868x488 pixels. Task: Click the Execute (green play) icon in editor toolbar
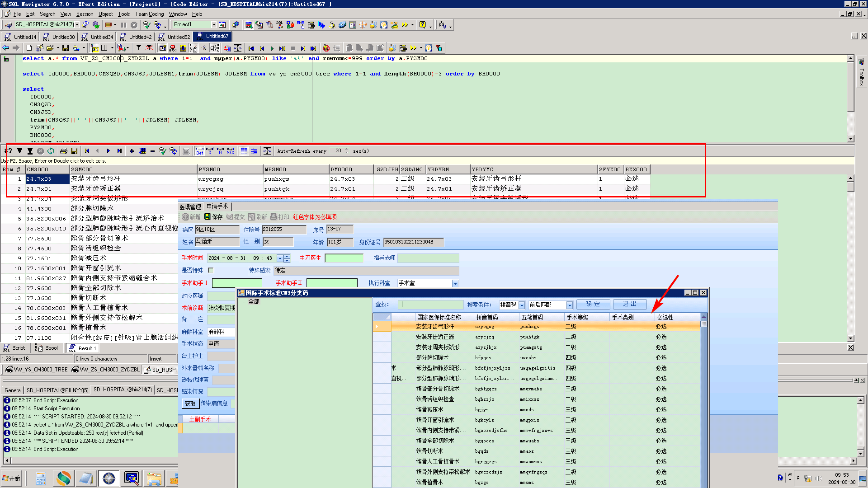(x=272, y=48)
